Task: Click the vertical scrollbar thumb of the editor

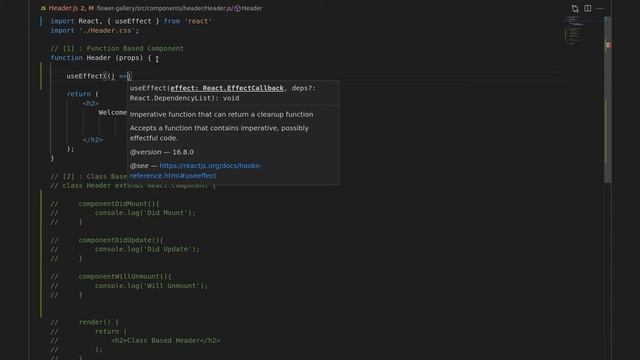Action: point(608,100)
